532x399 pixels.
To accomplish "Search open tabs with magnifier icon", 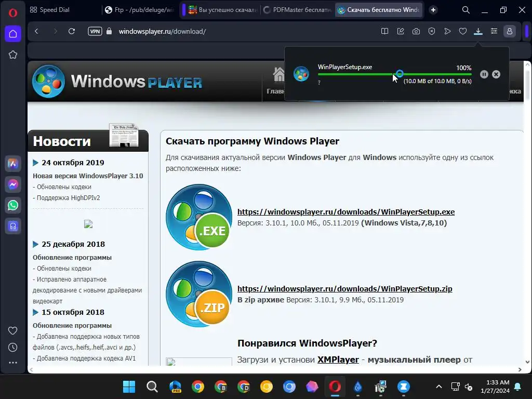I will pos(466,10).
